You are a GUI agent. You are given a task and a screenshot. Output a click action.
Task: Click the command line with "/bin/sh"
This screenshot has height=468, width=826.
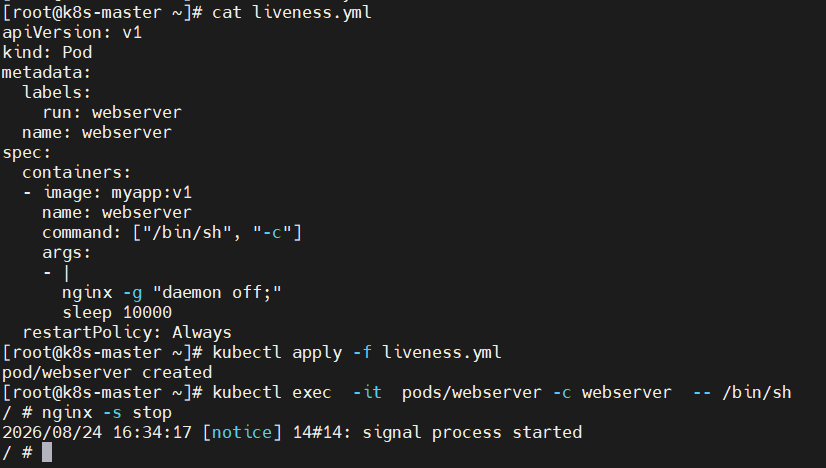coord(172,232)
